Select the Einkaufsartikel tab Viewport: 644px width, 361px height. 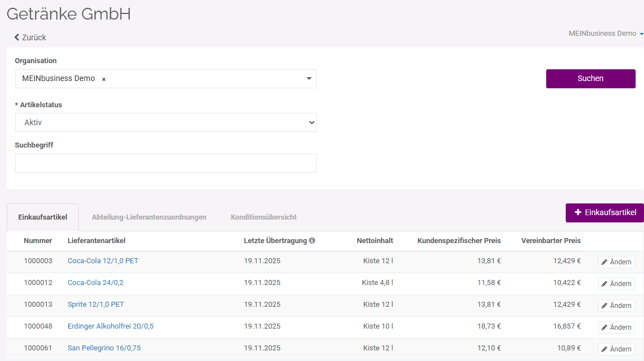pos(42,217)
